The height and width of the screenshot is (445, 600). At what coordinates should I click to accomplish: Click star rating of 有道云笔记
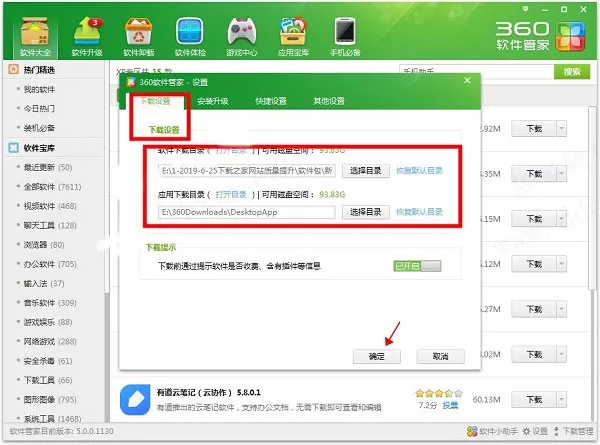click(439, 393)
